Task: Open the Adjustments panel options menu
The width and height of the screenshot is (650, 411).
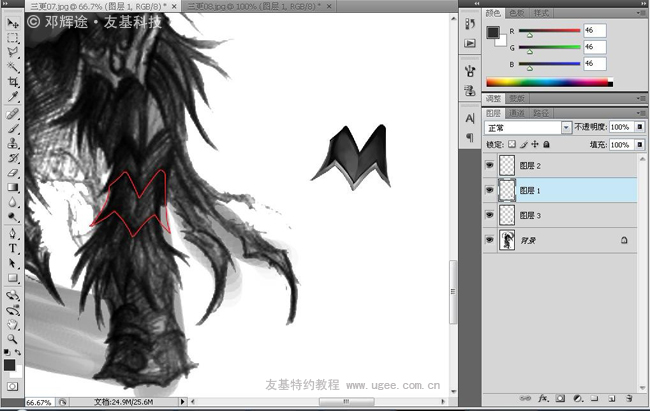Action: click(x=641, y=98)
